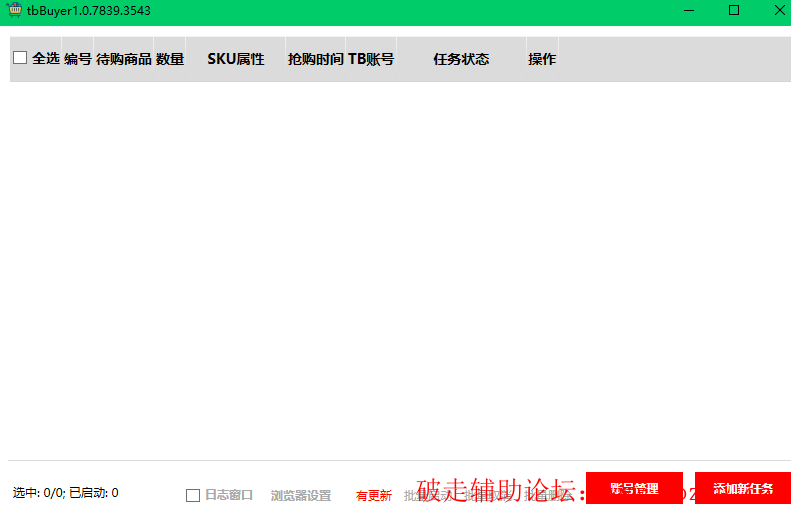791x508 pixels.
Task: Click the 操作 column header
Action: tap(542, 59)
